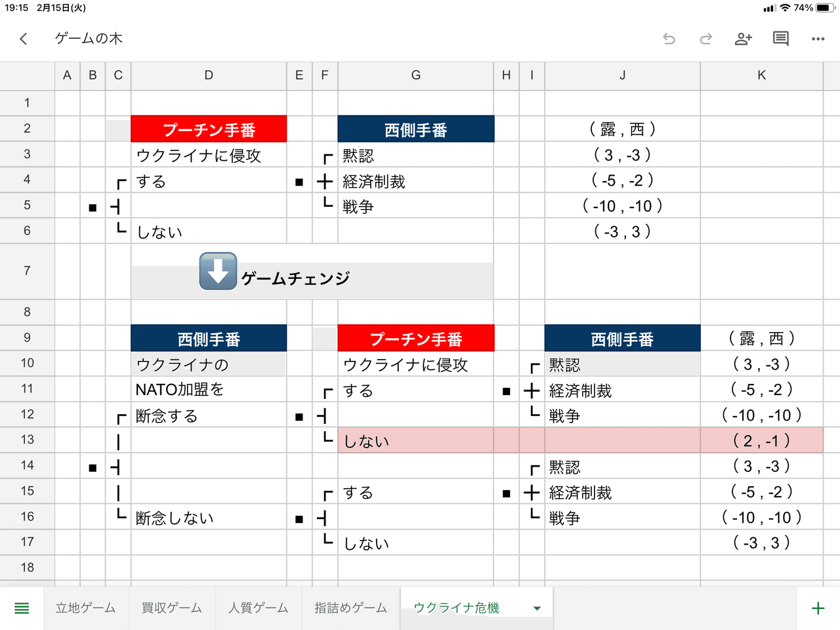Select the ( -5 , -2 ) cell in row 4
840x630 pixels.
[623, 180]
